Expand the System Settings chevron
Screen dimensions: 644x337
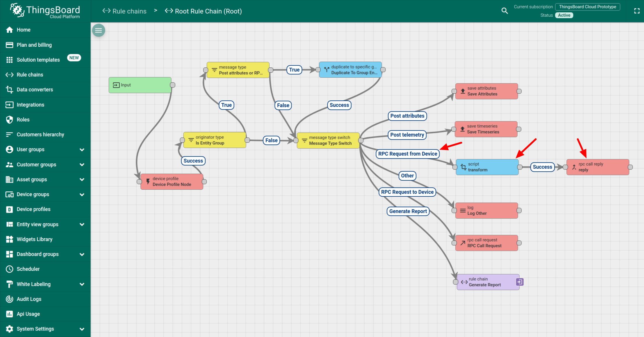click(82, 329)
